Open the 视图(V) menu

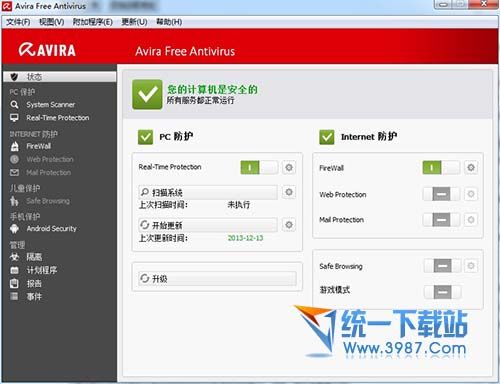pyautogui.click(x=51, y=22)
